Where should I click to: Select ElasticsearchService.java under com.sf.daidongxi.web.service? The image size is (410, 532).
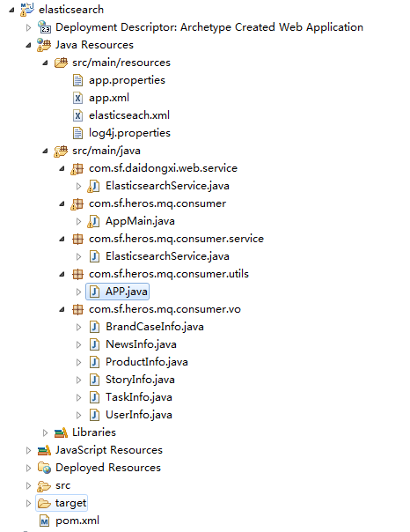click(x=167, y=186)
